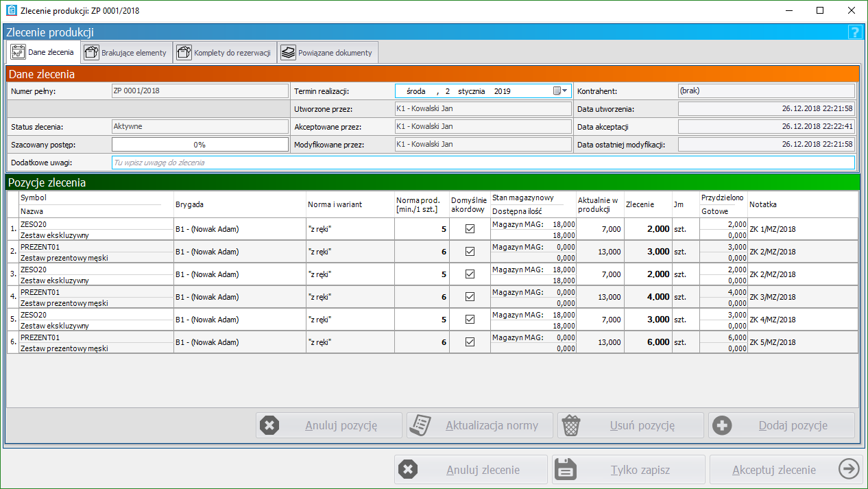Select row 2 PREZENT01 with note ZK 2/MZ/2018

(x=96, y=252)
